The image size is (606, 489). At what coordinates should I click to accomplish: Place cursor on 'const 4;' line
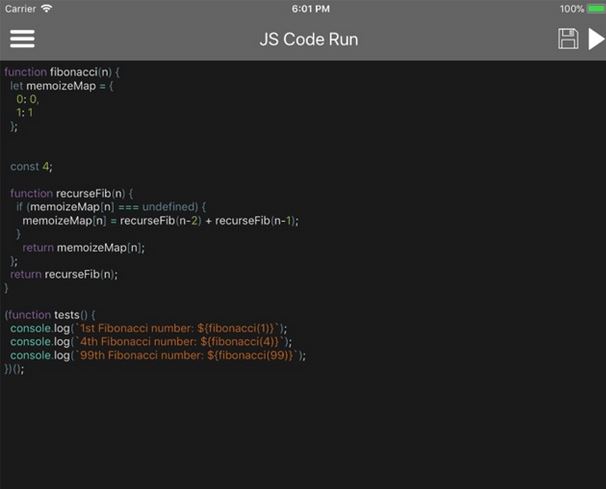click(x=31, y=167)
